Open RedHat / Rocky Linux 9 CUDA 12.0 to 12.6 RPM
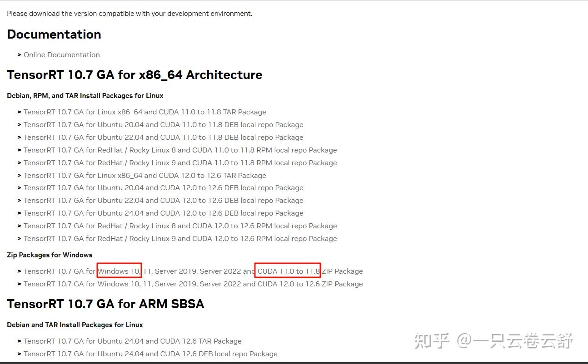This screenshot has width=588, height=364. click(x=180, y=239)
